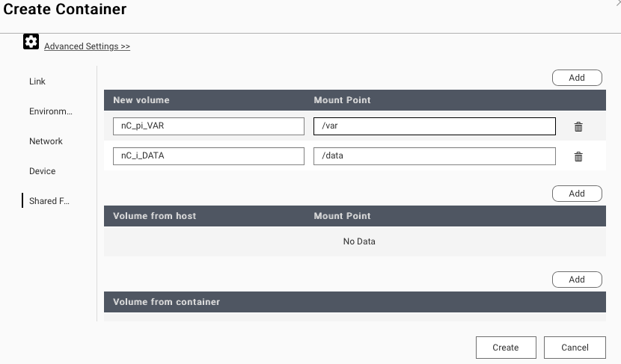Delete the nC_i_DATA volume row

tap(578, 157)
